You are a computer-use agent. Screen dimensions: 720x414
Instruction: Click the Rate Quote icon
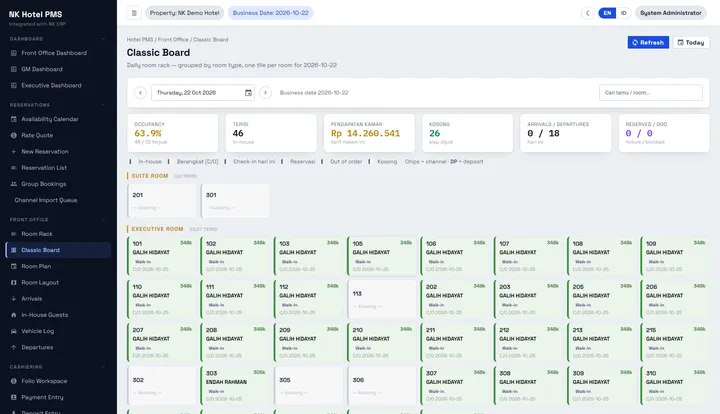[x=14, y=135]
